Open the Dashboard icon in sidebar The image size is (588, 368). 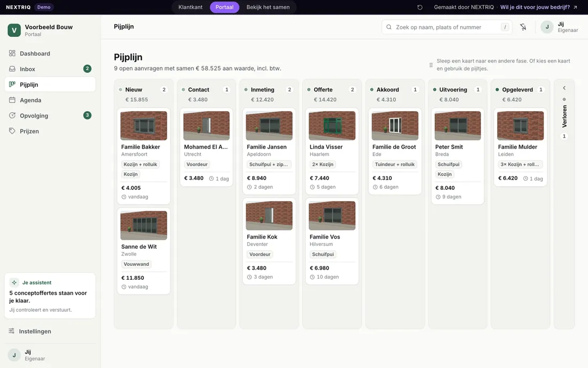[x=12, y=53]
